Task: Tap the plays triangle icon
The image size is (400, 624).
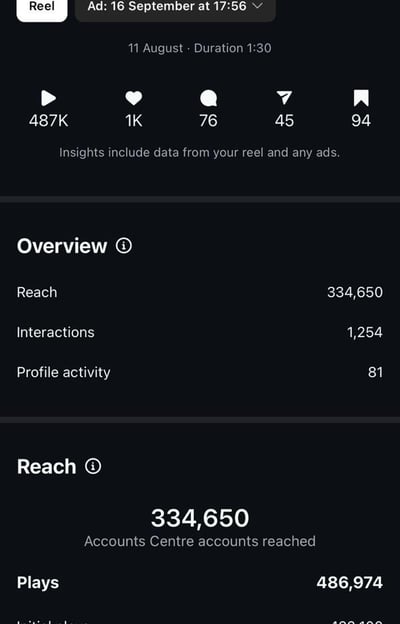Action: (48, 98)
